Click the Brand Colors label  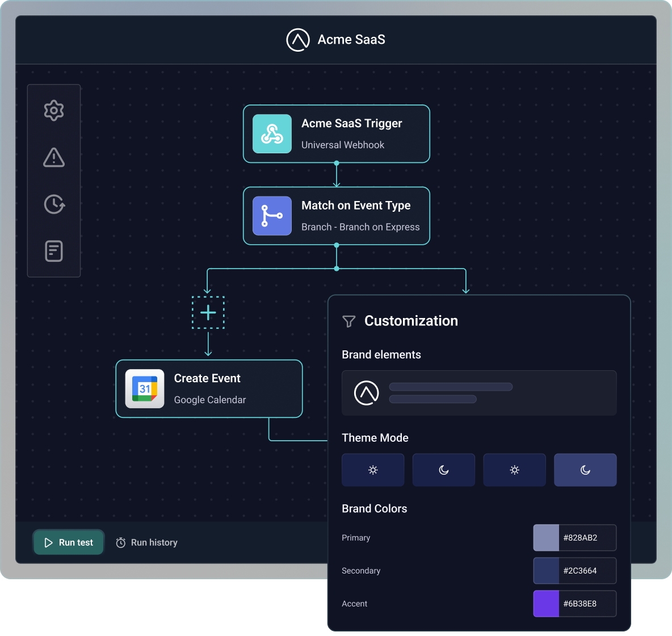(x=374, y=509)
